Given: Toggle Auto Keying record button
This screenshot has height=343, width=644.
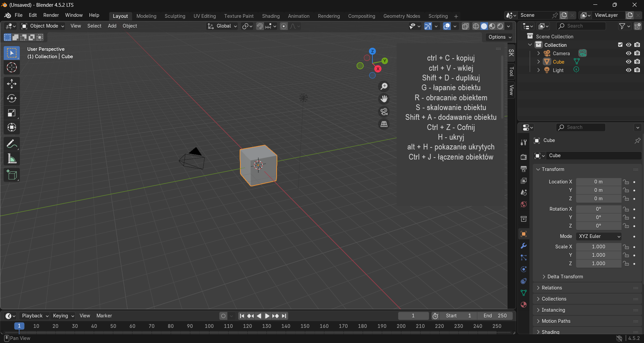Looking at the screenshot, I should click(x=223, y=316).
